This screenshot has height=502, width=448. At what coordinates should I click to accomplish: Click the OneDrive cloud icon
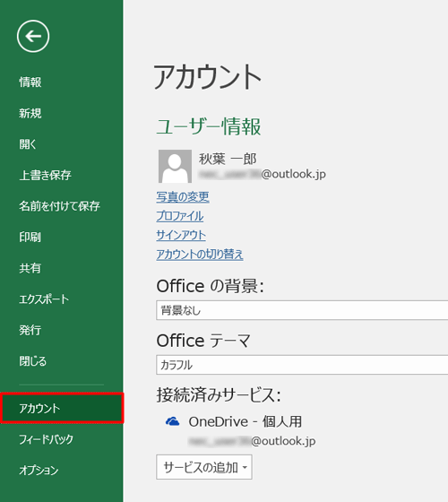pos(172,421)
